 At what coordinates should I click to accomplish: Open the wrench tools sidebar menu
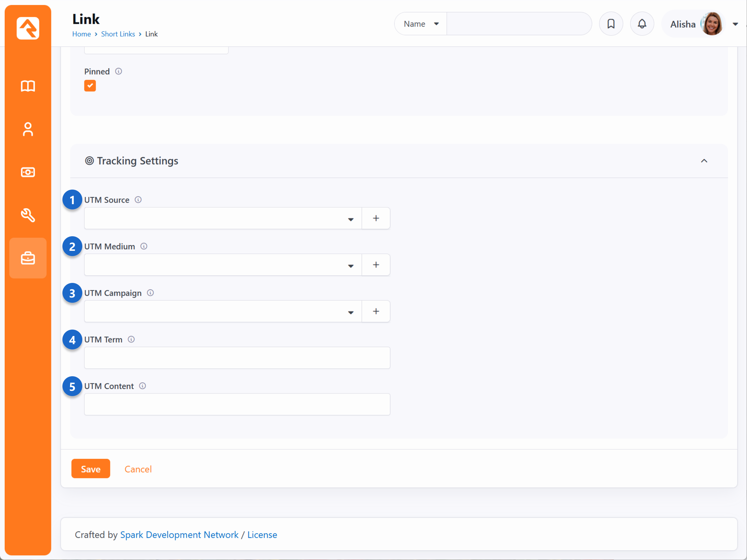pos(28,215)
